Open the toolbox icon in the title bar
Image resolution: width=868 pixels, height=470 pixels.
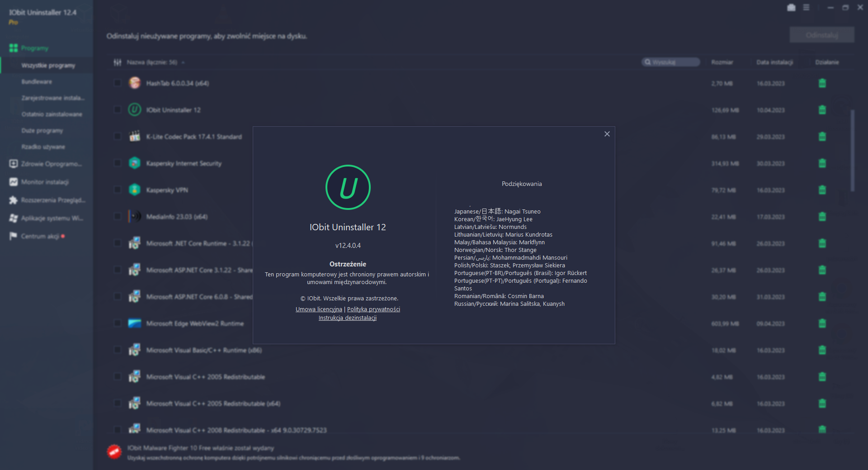pyautogui.click(x=791, y=8)
